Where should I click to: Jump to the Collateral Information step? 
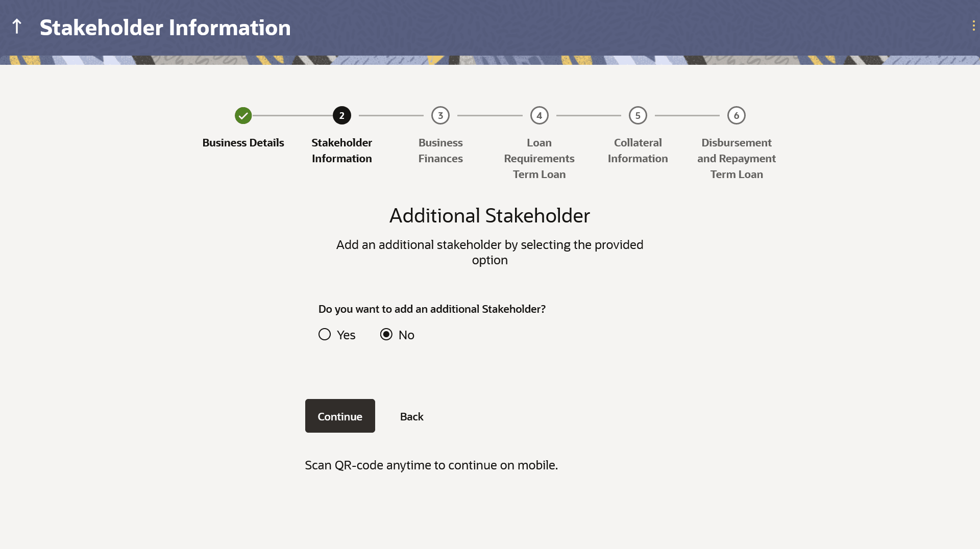coord(638,151)
